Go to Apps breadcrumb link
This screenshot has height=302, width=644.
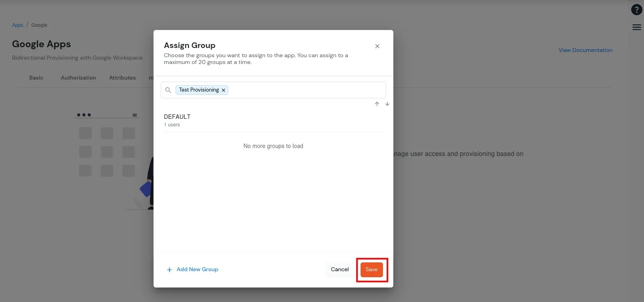(x=18, y=25)
